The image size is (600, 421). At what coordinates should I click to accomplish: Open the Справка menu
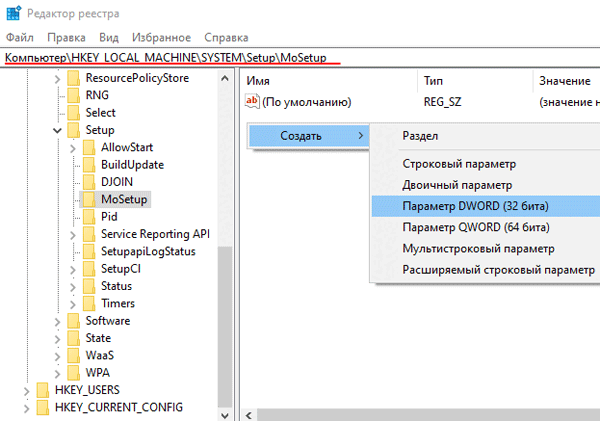(x=226, y=38)
